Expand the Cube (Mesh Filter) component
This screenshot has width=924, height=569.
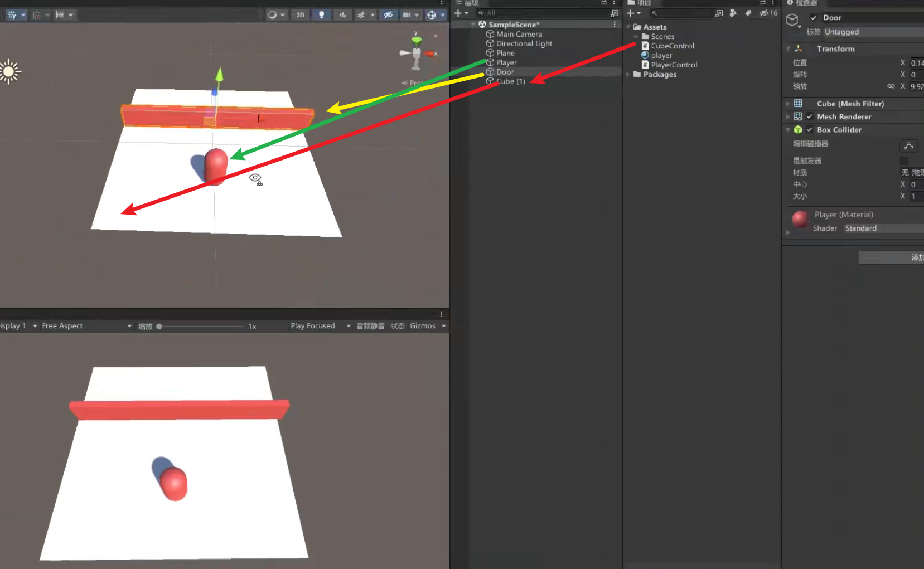(788, 104)
